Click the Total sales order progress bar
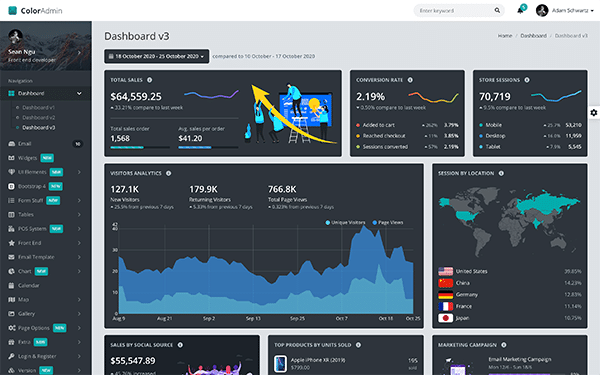Image resolution: width=600 pixels, height=375 pixels. coord(140,147)
